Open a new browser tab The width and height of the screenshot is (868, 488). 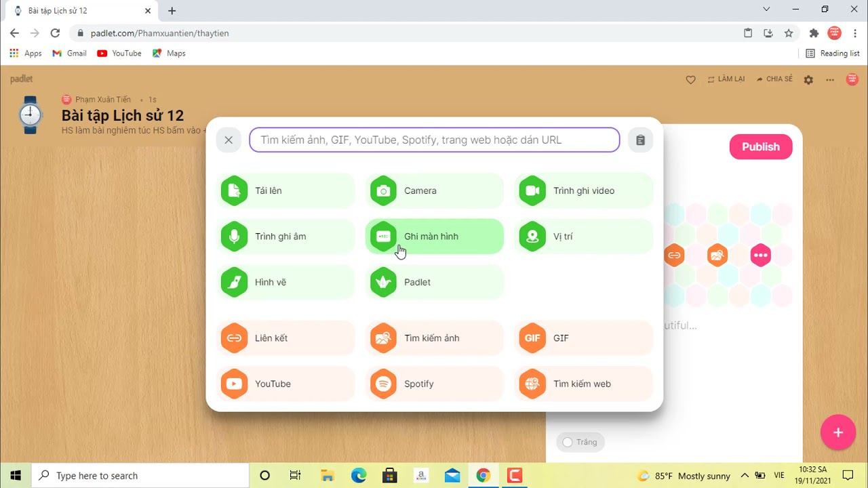[x=172, y=11]
